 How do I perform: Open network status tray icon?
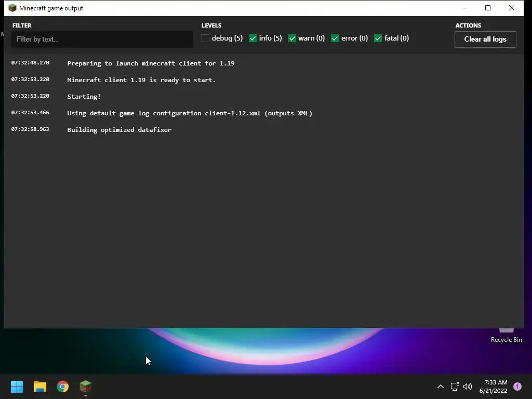point(455,387)
